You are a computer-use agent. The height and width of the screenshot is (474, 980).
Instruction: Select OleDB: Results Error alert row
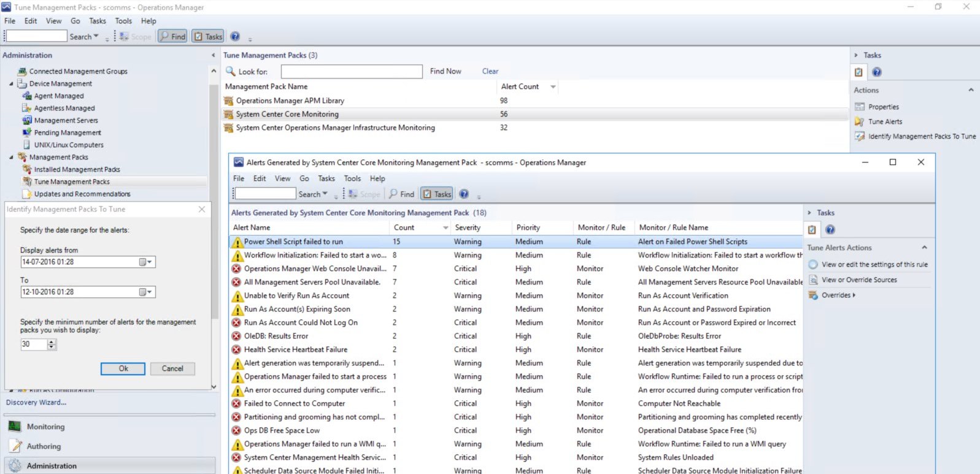[x=515, y=336]
